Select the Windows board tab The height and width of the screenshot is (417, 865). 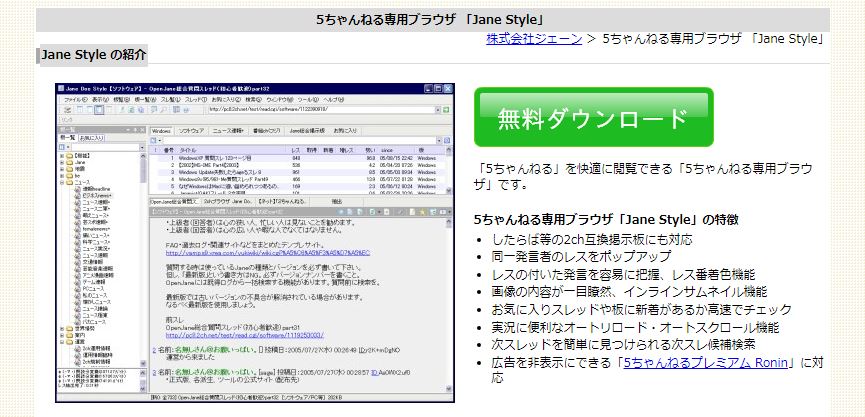[x=162, y=130]
